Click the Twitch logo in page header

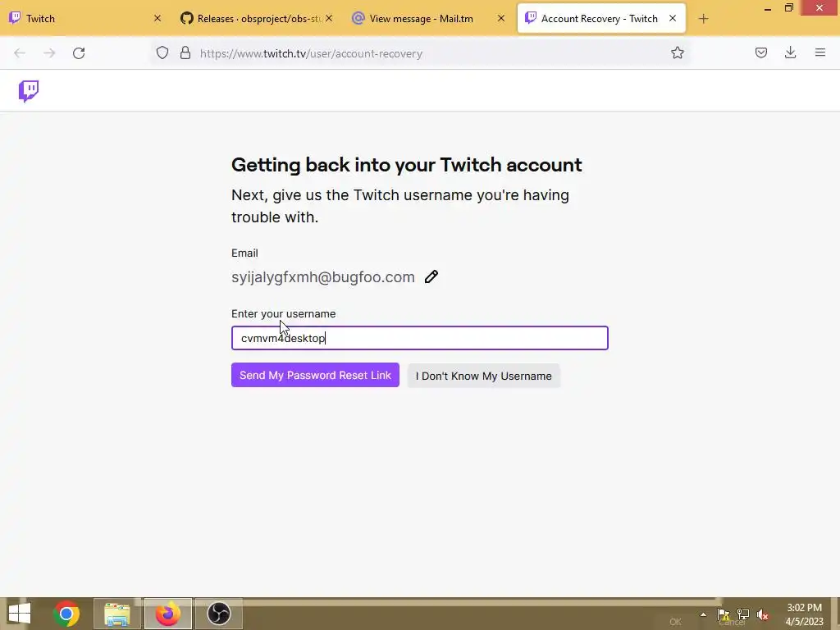pos(29,91)
